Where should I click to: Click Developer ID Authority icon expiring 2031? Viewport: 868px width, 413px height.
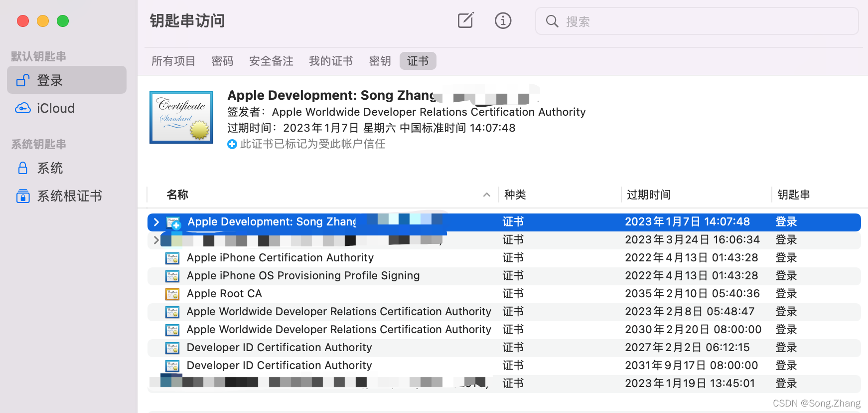(x=172, y=366)
